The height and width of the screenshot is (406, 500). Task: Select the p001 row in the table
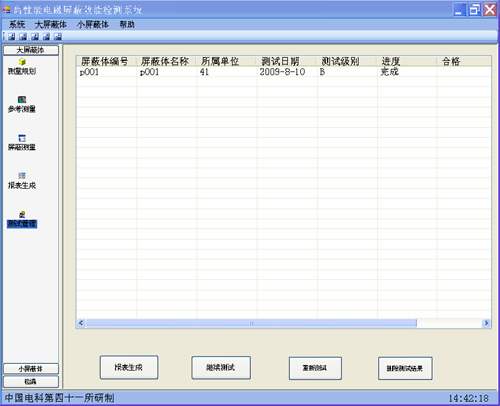tap(283, 72)
